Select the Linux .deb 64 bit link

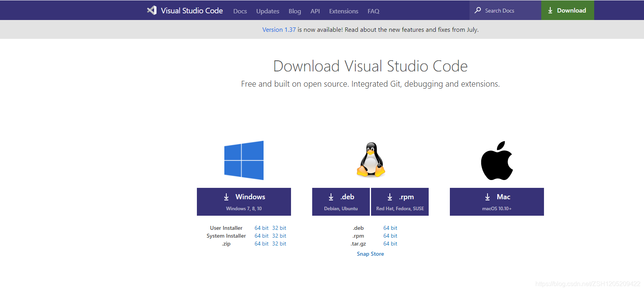pos(390,228)
